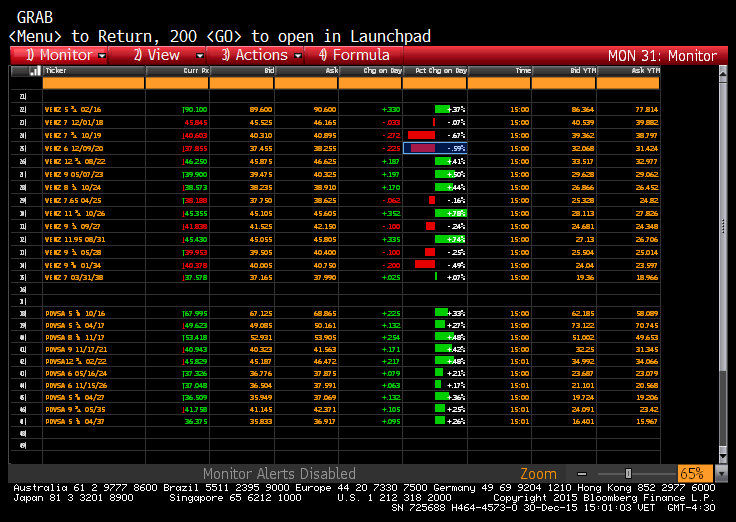Click current price 90.100
The width and height of the screenshot is (736, 522).
click(x=195, y=109)
